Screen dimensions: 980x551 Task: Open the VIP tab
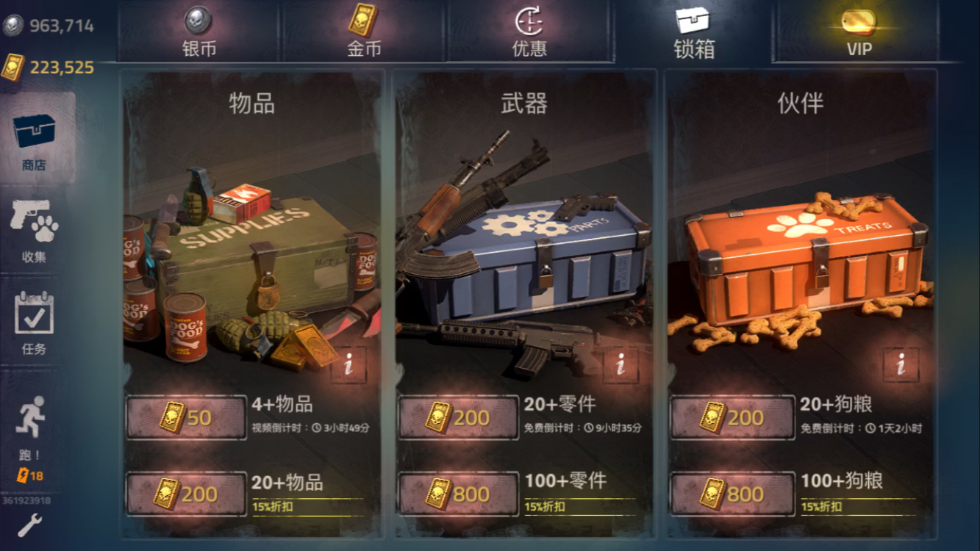point(856,31)
